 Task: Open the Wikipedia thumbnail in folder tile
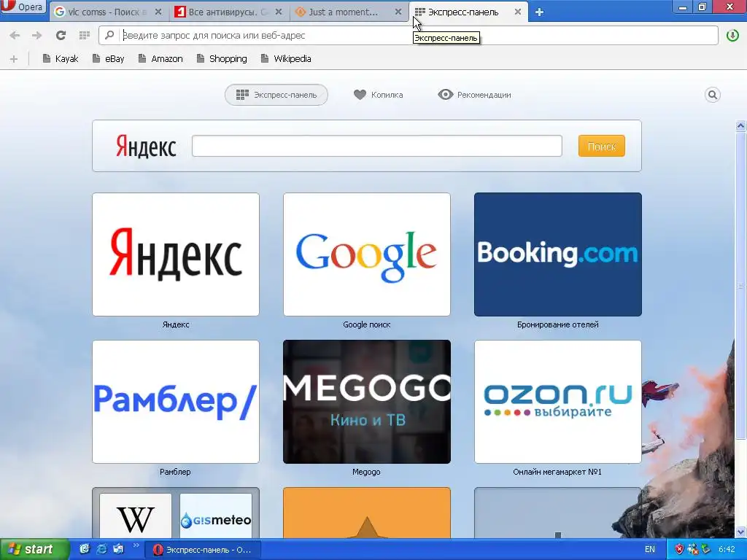[136, 516]
